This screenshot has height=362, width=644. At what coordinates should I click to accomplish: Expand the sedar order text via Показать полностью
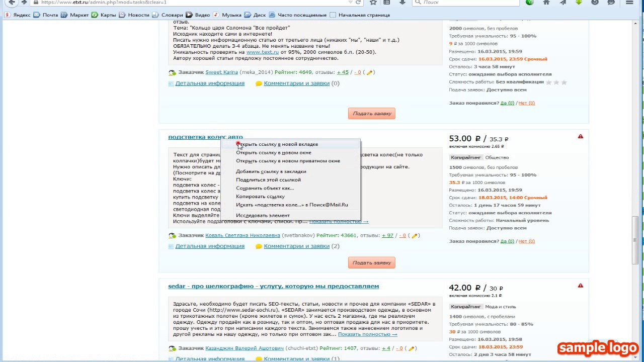coord(367,334)
